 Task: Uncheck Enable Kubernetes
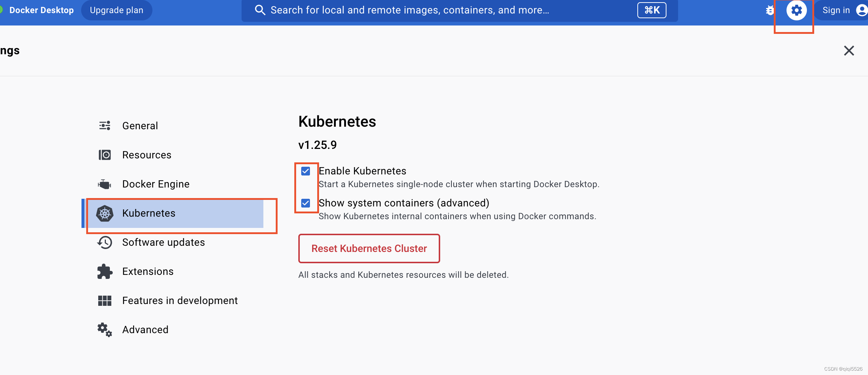[x=306, y=171]
